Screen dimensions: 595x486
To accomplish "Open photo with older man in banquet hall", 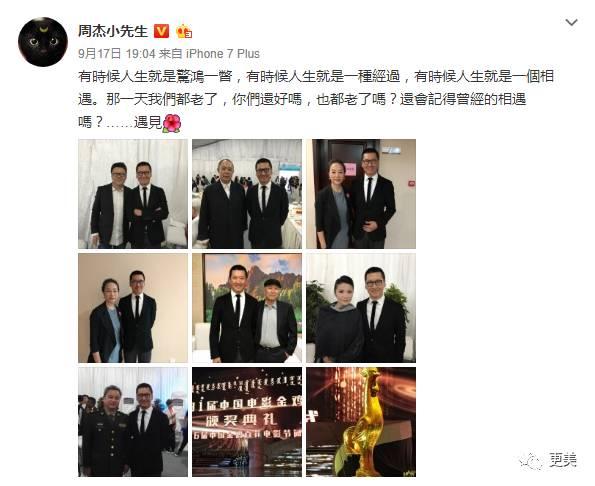I will [x=247, y=194].
